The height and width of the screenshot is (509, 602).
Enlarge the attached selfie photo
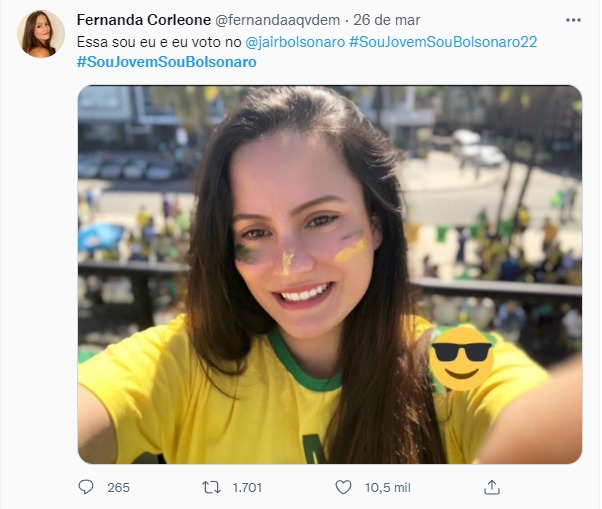pyautogui.click(x=330, y=200)
